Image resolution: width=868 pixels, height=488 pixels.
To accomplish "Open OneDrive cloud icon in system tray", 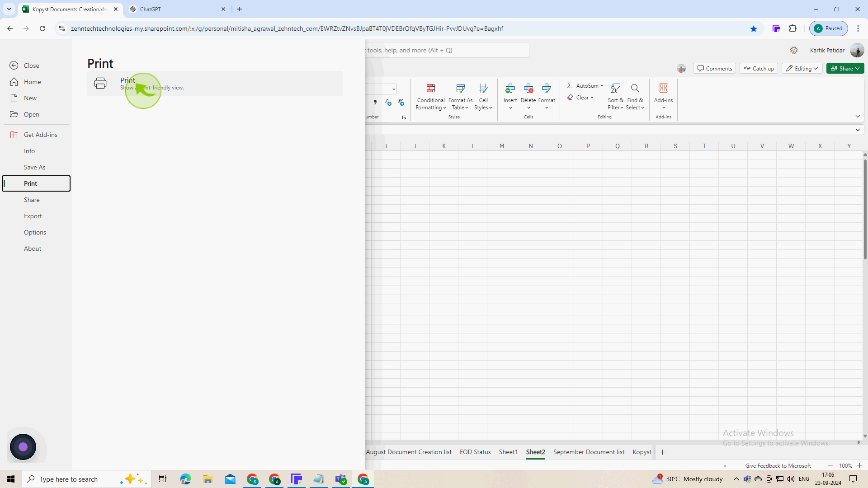I will 758,479.
